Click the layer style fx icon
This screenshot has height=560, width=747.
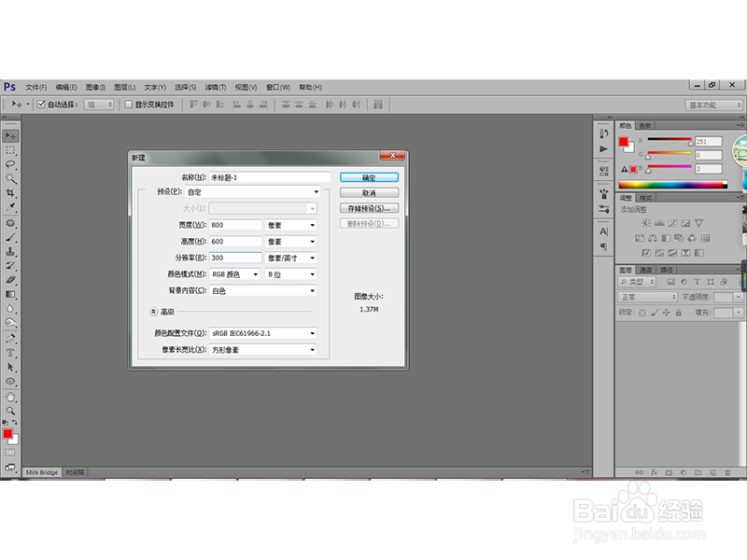click(655, 472)
